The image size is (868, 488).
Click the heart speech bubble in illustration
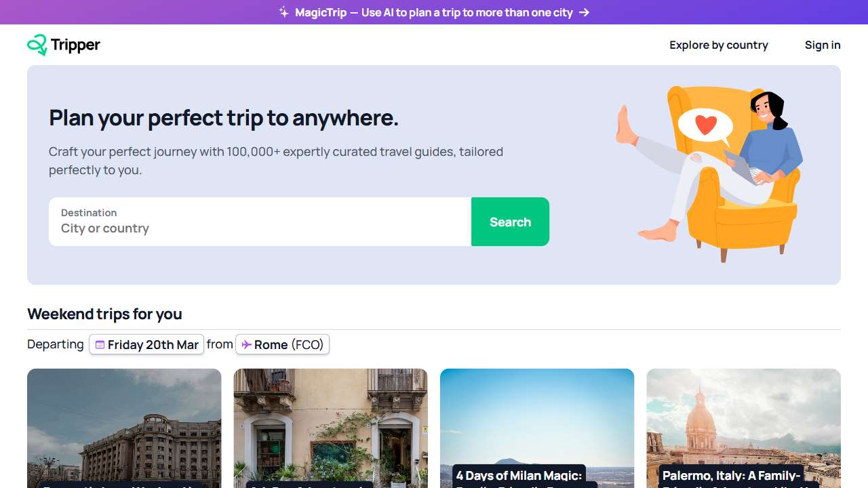705,125
